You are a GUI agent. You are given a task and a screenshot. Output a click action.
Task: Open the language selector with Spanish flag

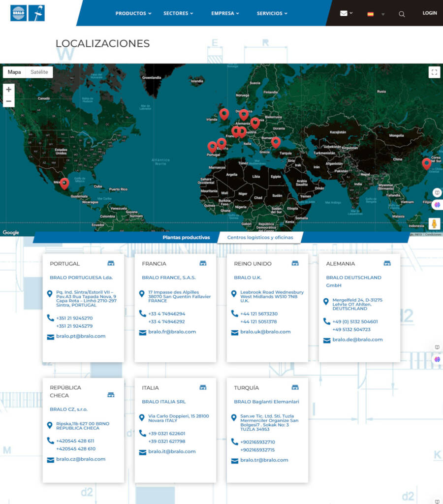(x=376, y=14)
